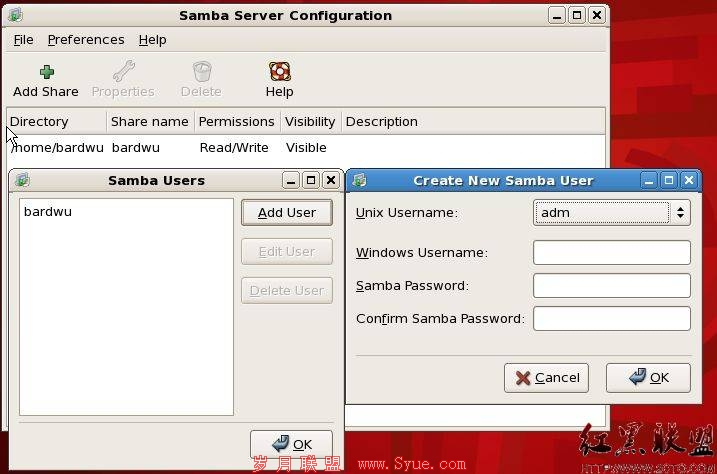Open the File menu
Screen dimensions: 717x474
[23, 40]
